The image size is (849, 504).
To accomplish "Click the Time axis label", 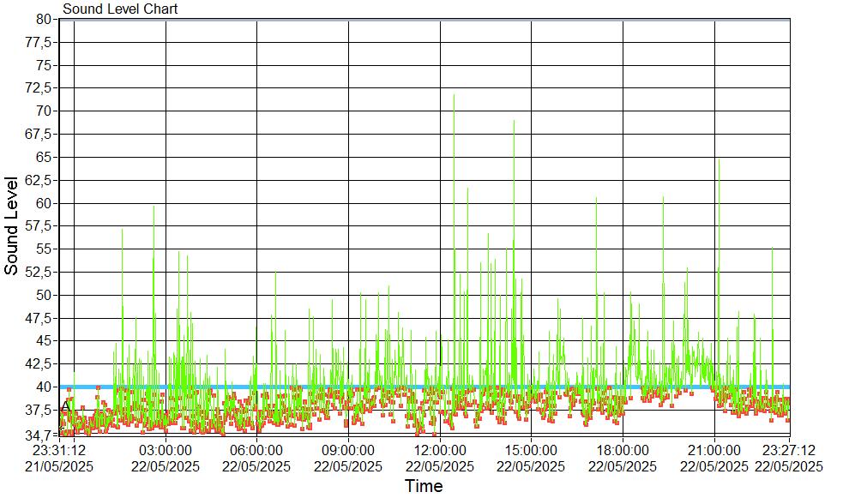I will pos(424,487).
